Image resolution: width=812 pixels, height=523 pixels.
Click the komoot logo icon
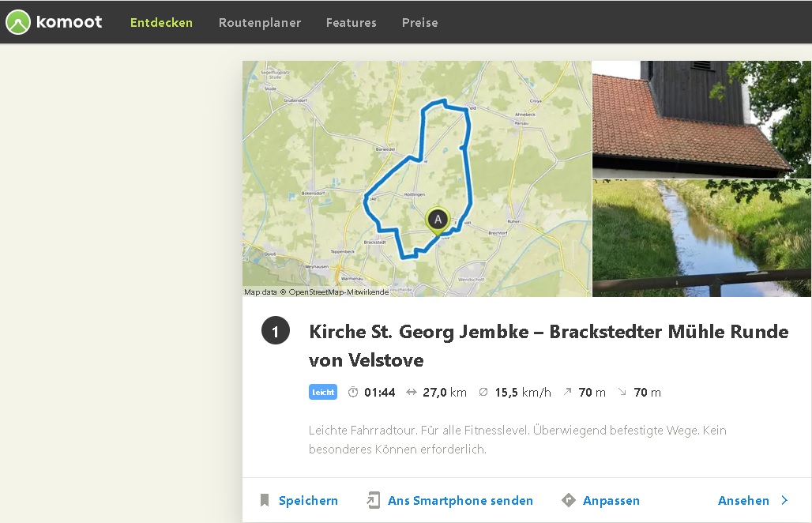(x=18, y=22)
